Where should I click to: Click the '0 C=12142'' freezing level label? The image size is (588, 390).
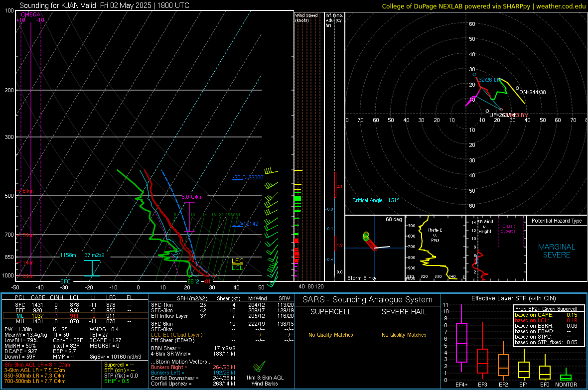246,224
